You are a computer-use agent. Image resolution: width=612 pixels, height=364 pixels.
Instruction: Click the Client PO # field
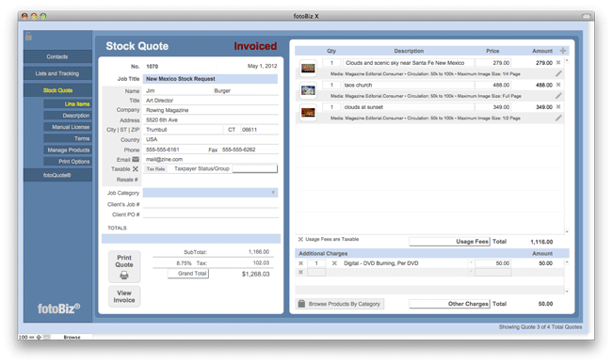click(210, 214)
